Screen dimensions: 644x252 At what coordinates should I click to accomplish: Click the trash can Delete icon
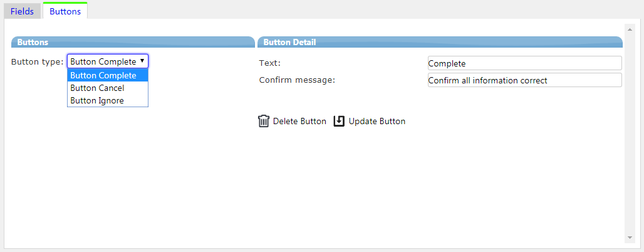pos(263,121)
